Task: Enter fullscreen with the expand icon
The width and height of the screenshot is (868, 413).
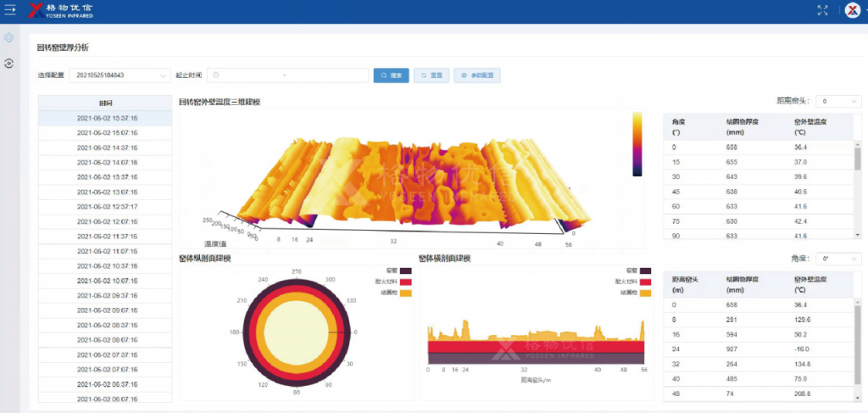Action: coord(821,11)
